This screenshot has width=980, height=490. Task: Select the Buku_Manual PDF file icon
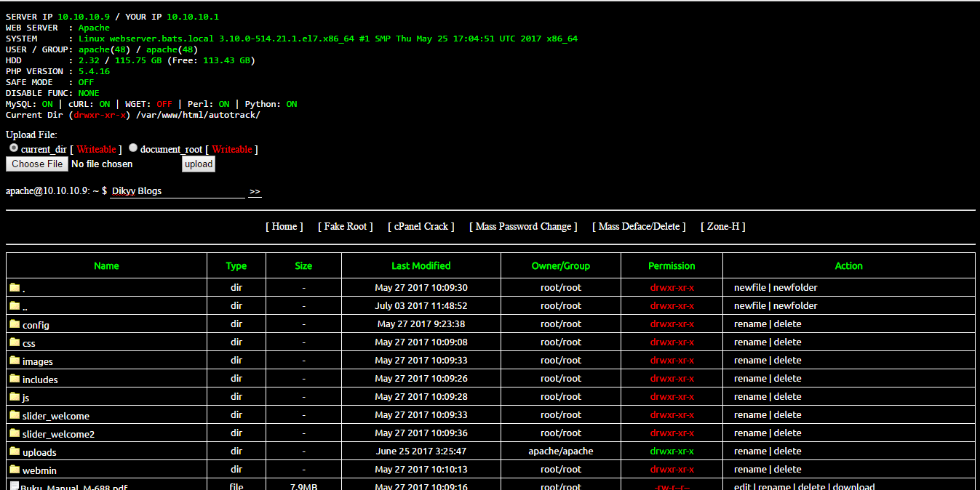(x=13, y=486)
